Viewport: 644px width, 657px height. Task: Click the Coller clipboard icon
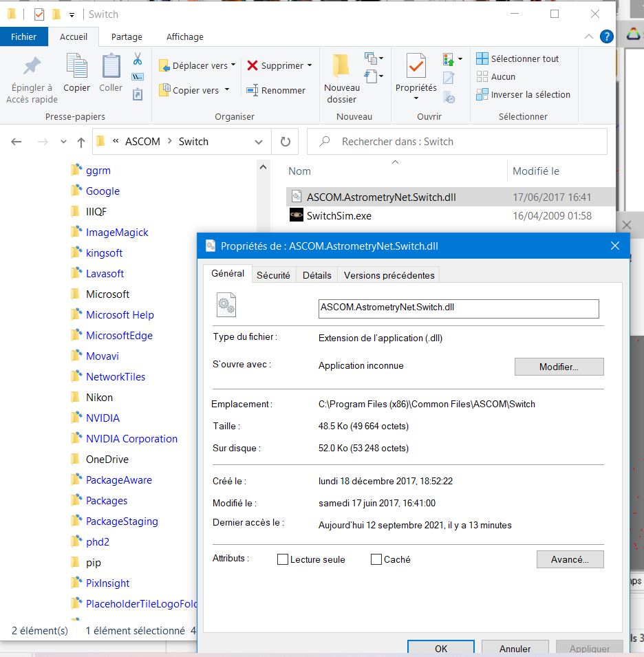(111, 66)
